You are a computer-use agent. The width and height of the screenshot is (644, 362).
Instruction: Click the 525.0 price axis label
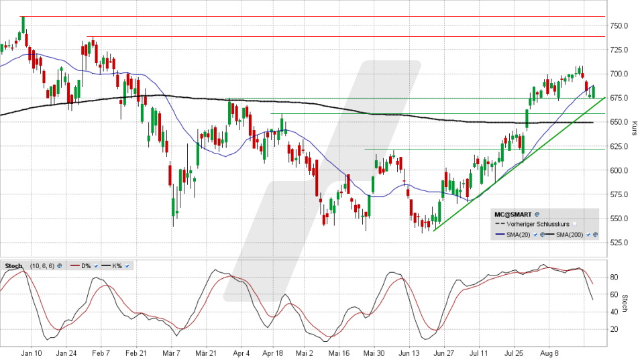click(619, 243)
